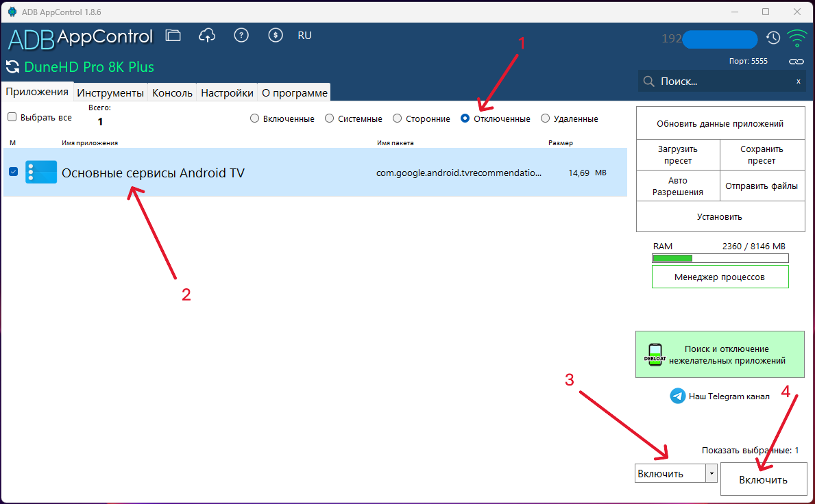Viewport: 815px width, 504px height.
Task: Click the М column header
Action: pos(12,142)
